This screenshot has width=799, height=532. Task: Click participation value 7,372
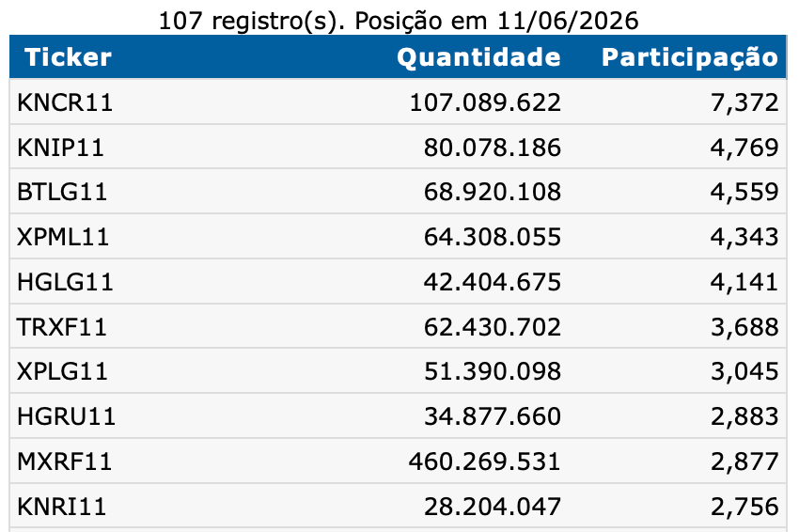744,102
